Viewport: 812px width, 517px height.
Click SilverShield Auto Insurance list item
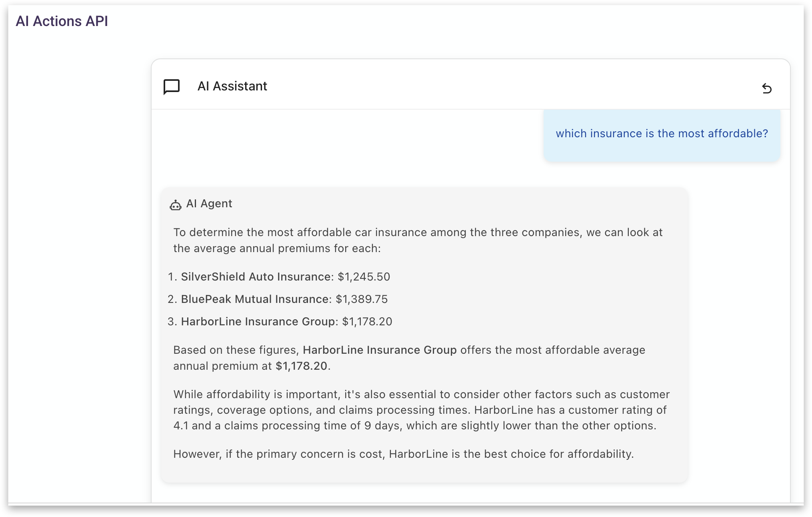[257, 277]
